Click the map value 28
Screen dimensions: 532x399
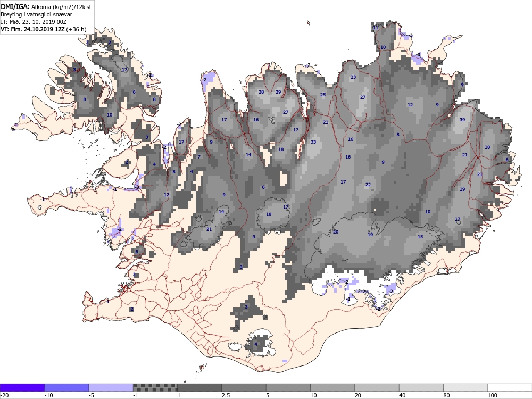pos(261,92)
